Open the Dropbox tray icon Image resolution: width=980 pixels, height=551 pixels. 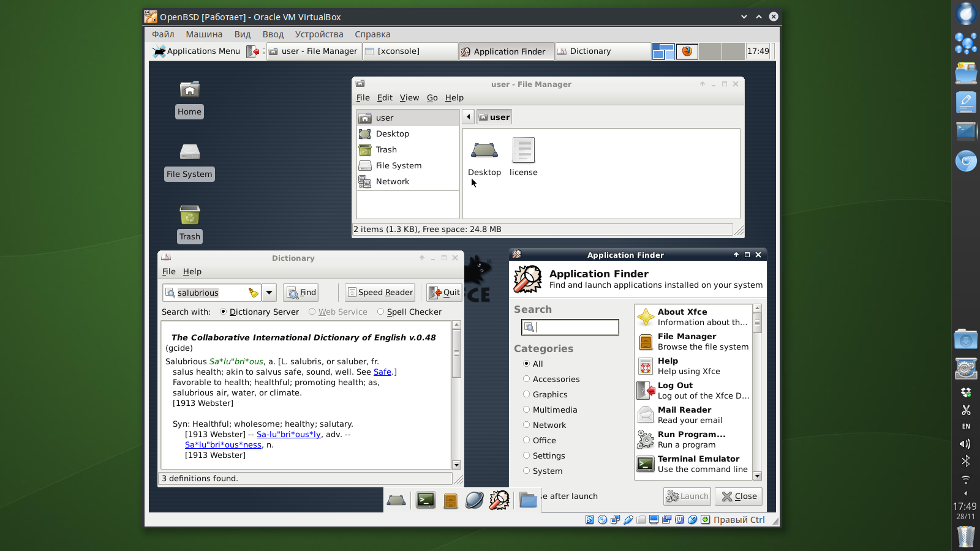click(966, 392)
